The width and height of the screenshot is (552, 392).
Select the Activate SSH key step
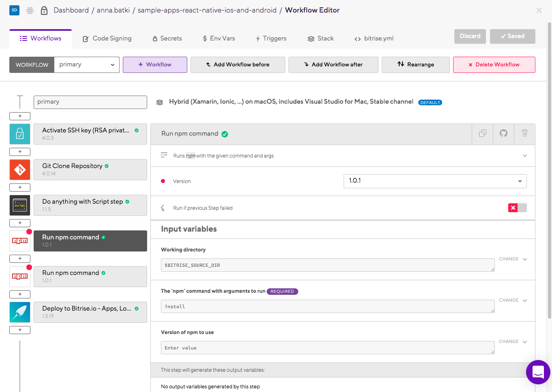(90, 134)
